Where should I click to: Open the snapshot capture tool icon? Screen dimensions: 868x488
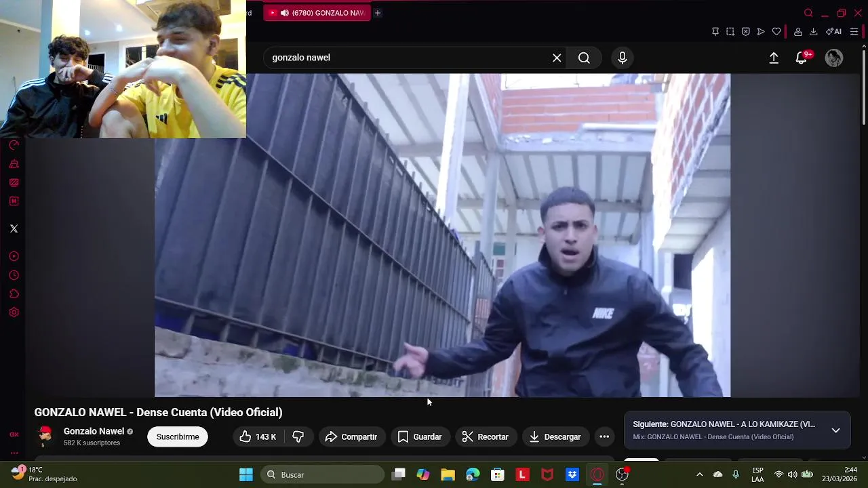click(x=730, y=32)
